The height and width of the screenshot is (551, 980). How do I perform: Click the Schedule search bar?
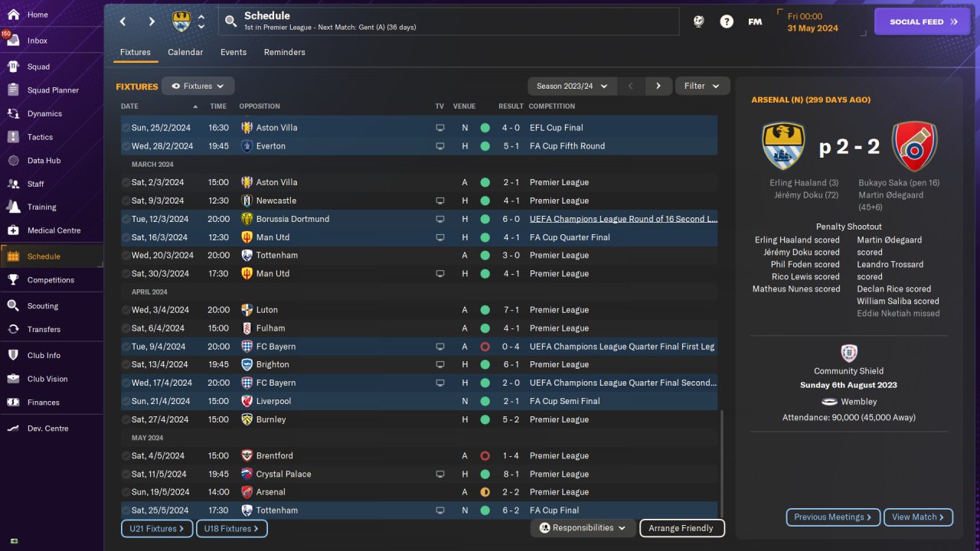(449, 21)
